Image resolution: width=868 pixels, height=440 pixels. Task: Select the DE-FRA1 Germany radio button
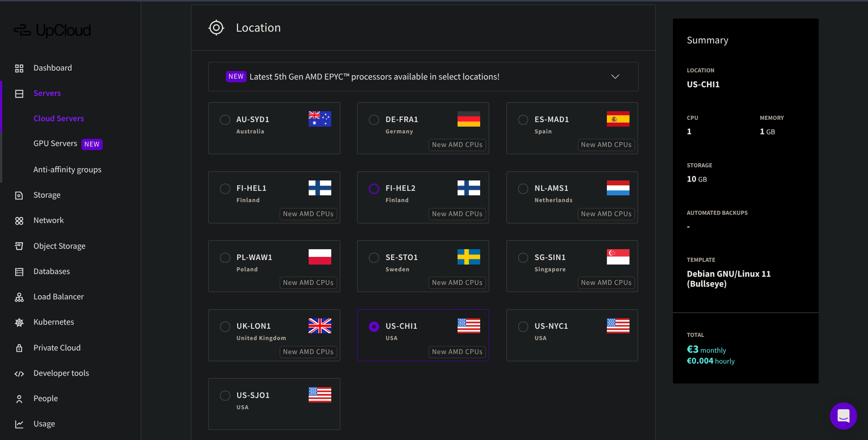[374, 120]
